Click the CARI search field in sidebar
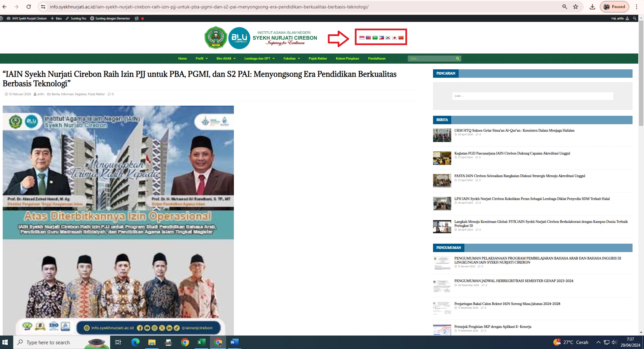The image size is (644, 349). coord(532,96)
